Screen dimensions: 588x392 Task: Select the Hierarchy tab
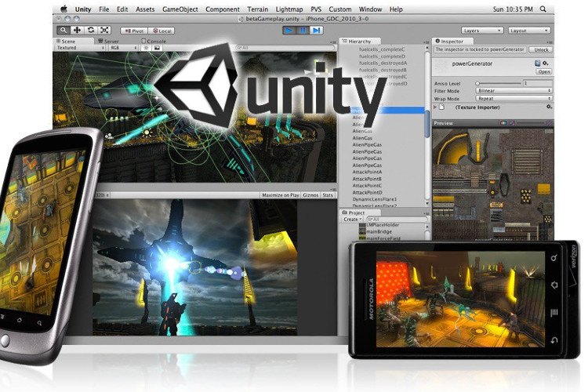[x=359, y=42]
